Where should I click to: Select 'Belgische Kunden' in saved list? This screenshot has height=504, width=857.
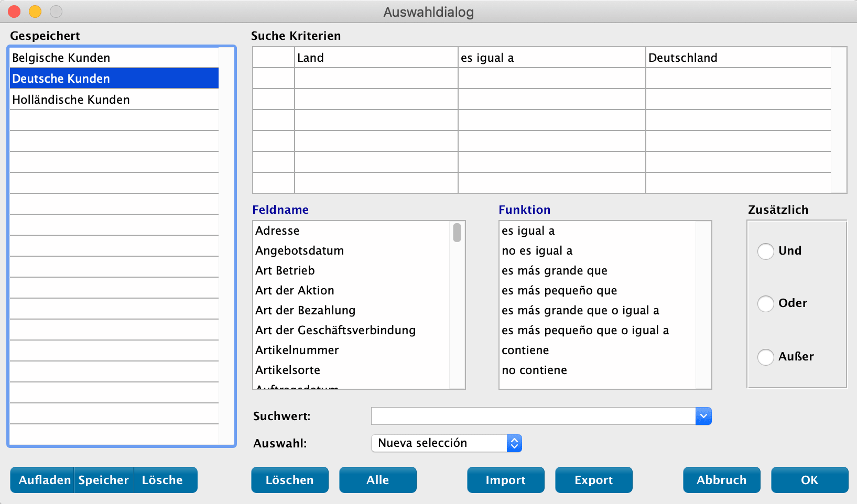click(114, 58)
